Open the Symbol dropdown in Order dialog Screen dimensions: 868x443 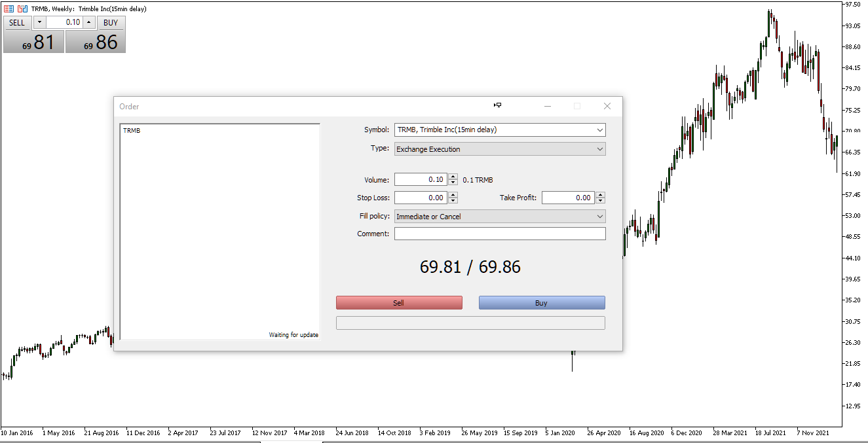[x=500, y=130]
